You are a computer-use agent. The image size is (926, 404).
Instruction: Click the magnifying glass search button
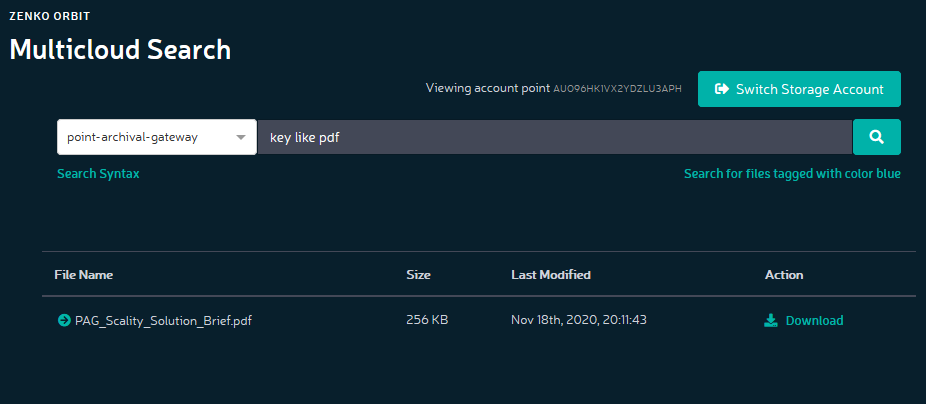(x=877, y=137)
